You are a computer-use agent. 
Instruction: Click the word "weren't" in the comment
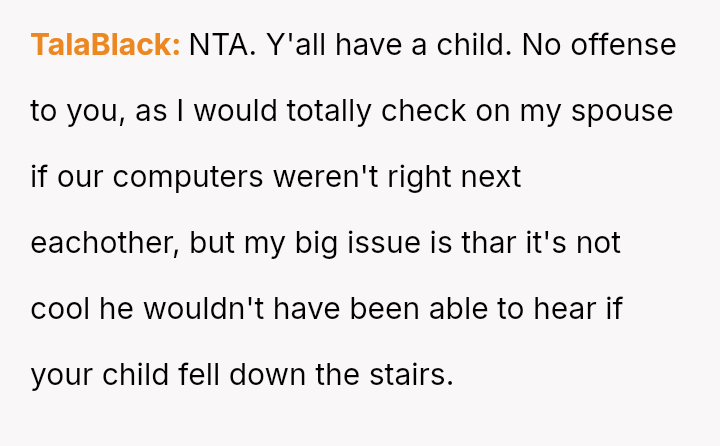[314, 177]
